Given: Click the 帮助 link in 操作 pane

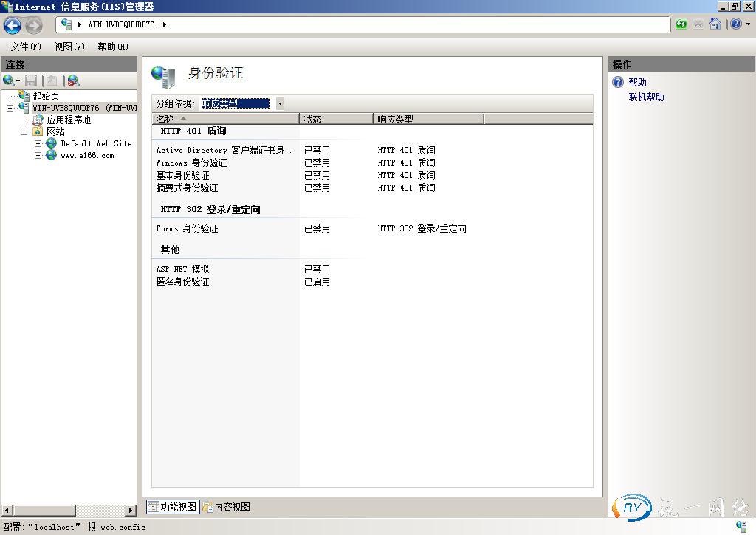Looking at the screenshot, I should [637, 82].
